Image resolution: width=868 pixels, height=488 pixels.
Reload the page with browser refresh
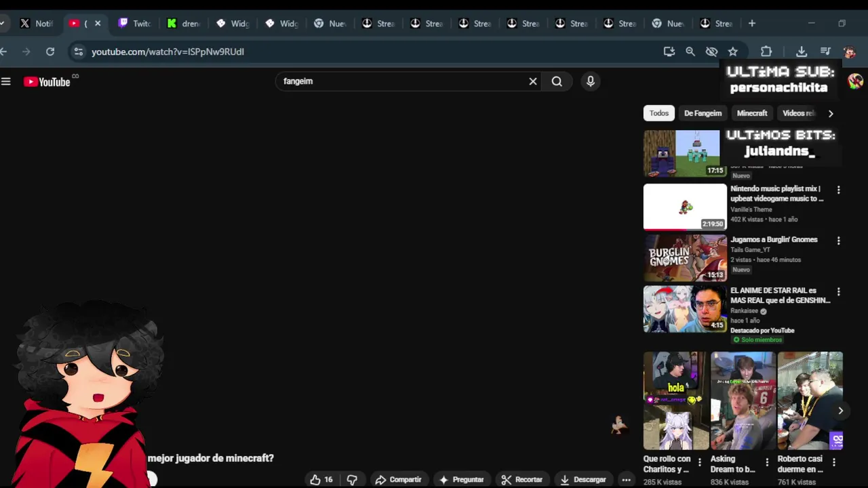50,52
